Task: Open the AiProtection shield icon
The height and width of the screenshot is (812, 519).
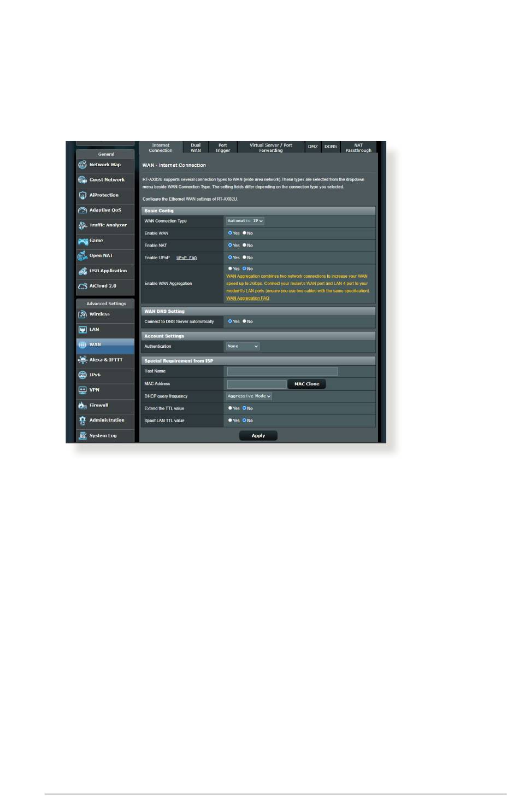Action: tap(82, 195)
